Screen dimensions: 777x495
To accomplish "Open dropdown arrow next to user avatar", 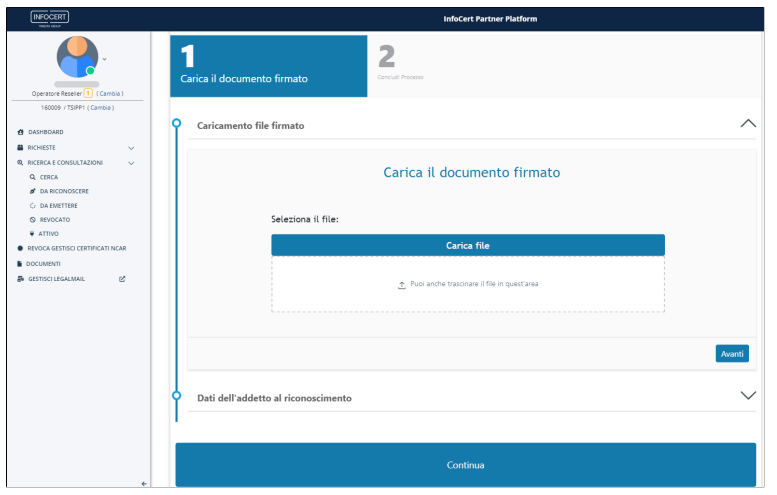I will pyautogui.click(x=104, y=59).
